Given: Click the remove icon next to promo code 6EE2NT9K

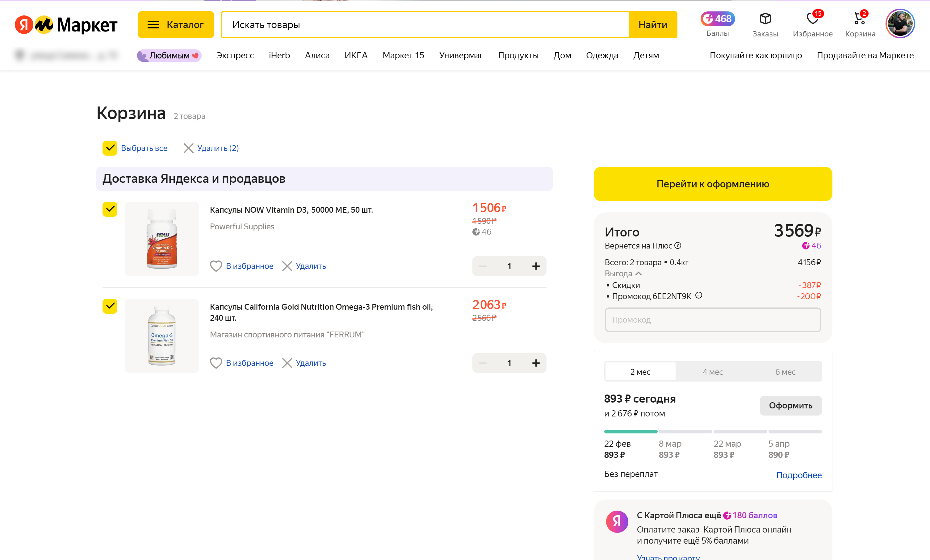Looking at the screenshot, I should [x=699, y=295].
